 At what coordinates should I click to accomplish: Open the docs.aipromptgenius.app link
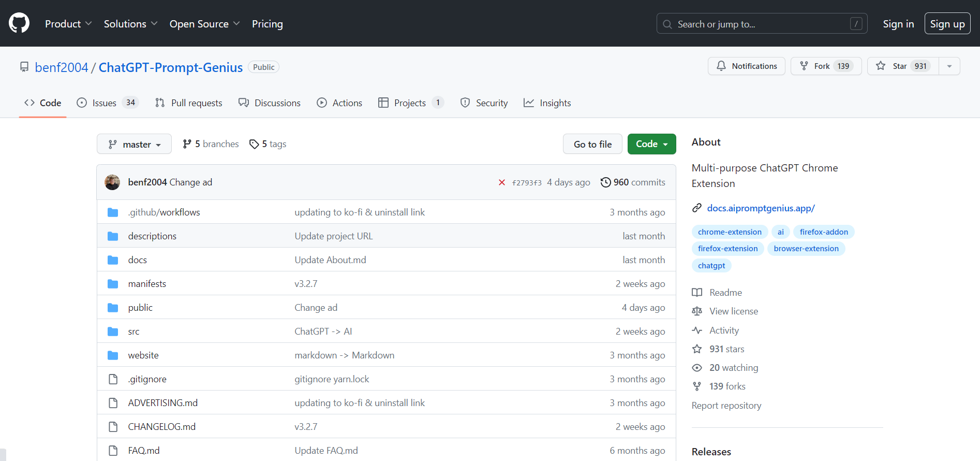(x=761, y=208)
